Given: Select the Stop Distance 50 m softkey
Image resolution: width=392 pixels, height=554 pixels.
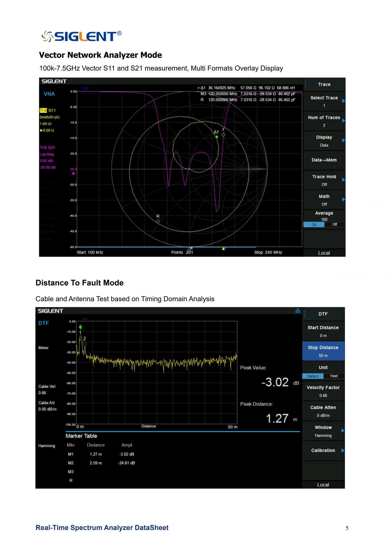Looking at the screenshot, I should [323, 351].
